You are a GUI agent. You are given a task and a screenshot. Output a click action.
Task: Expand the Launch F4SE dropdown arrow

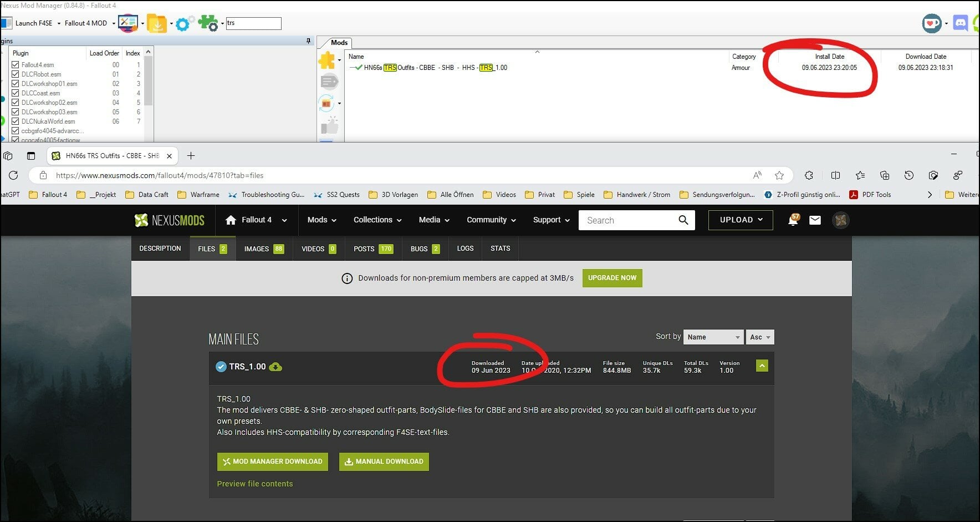click(x=59, y=23)
